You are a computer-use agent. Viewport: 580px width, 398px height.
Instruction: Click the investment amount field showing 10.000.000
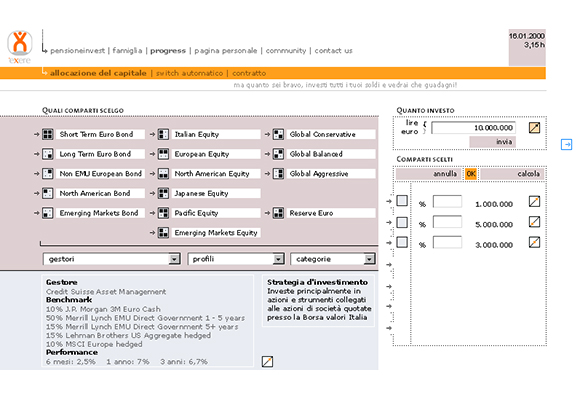coord(473,128)
